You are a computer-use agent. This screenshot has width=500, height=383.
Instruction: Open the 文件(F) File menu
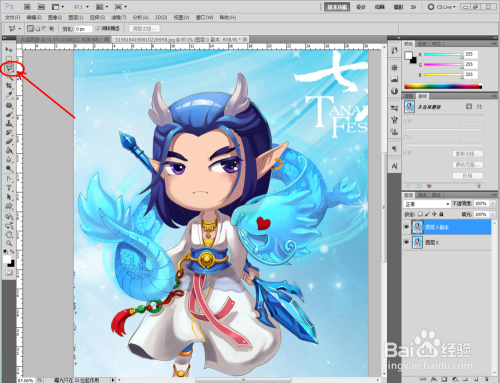13,17
